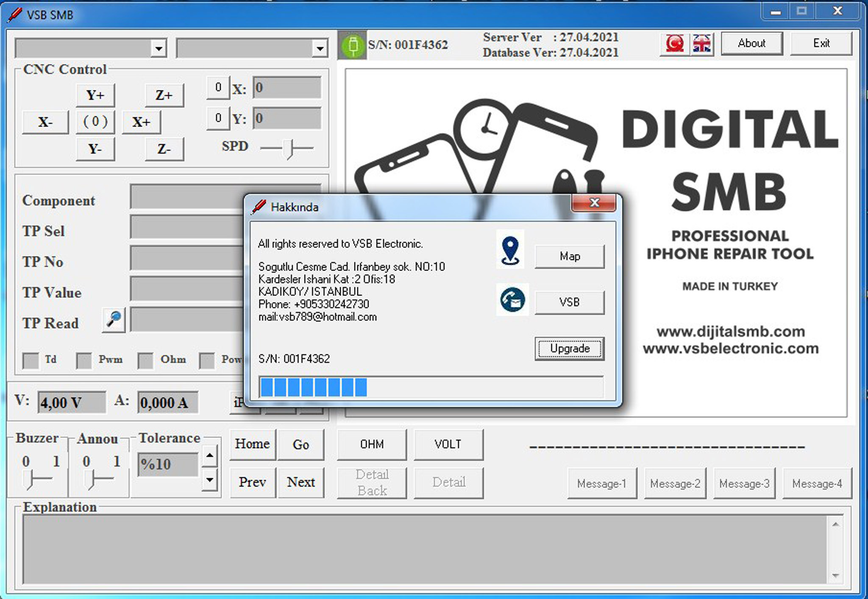The image size is (868, 599).
Task: Click the Y coordinate input field
Action: [287, 118]
